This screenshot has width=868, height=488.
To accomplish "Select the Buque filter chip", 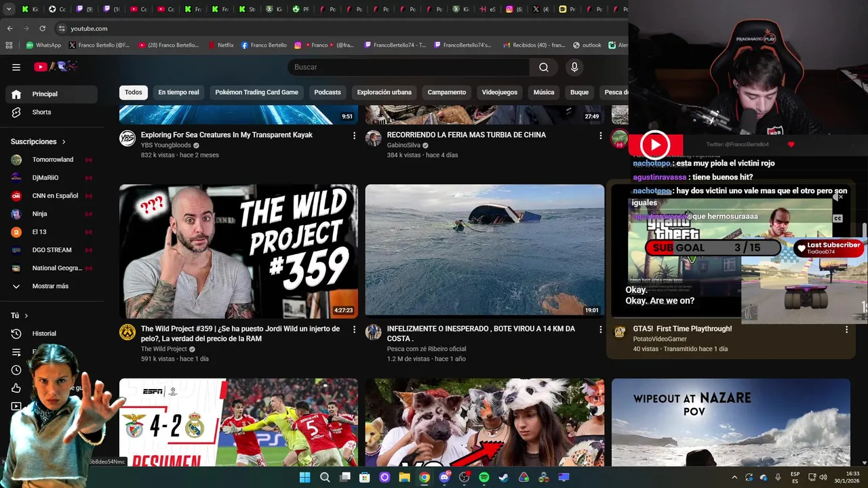I will (x=579, y=92).
